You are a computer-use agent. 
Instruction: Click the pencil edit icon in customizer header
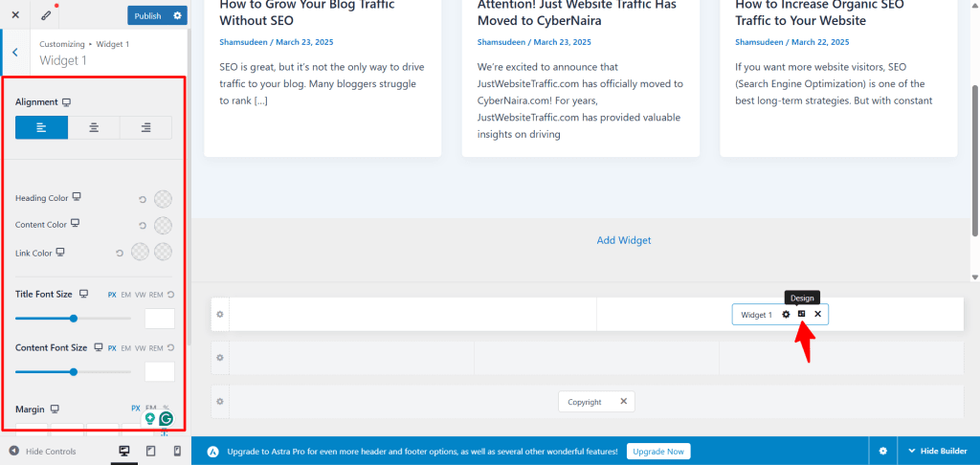[x=46, y=15]
